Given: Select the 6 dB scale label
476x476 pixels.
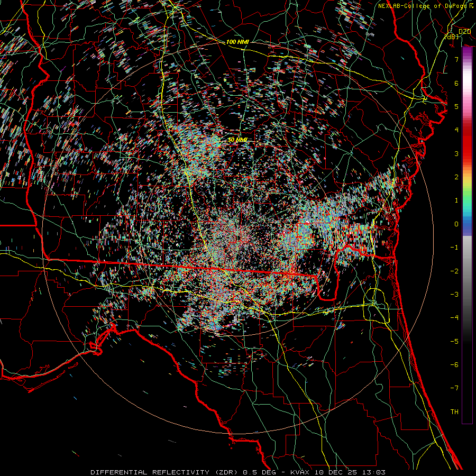Looking at the screenshot, I should [x=456, y=83].
